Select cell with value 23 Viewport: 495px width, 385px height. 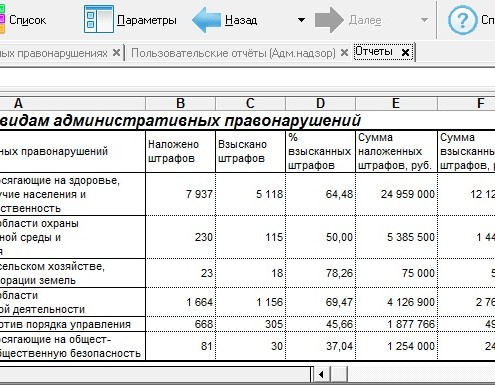tap(181, 273)
